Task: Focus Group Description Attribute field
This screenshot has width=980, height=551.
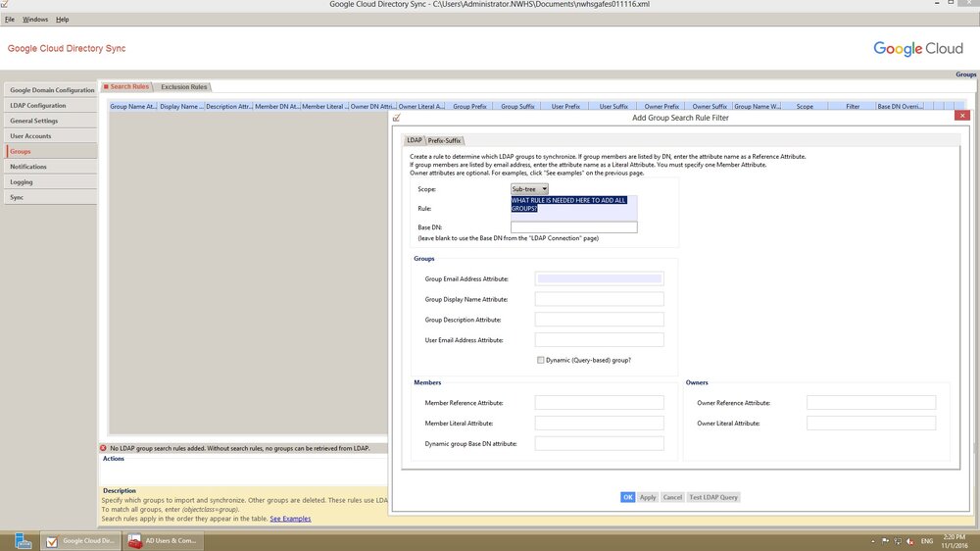Action: [599, 320]
